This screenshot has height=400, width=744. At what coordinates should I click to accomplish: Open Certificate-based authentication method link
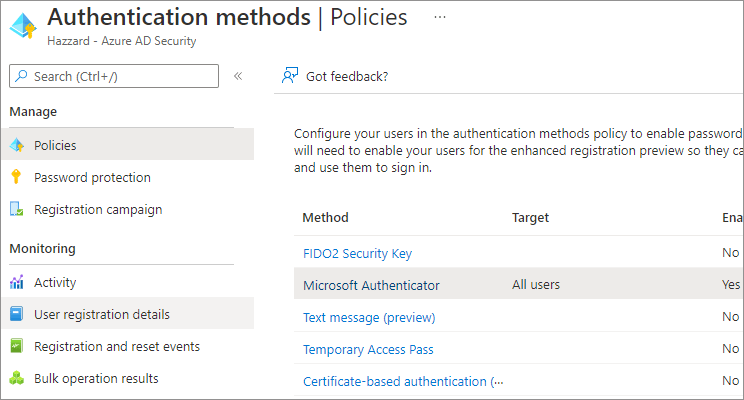pyautogui.click(x=402, y=381)
